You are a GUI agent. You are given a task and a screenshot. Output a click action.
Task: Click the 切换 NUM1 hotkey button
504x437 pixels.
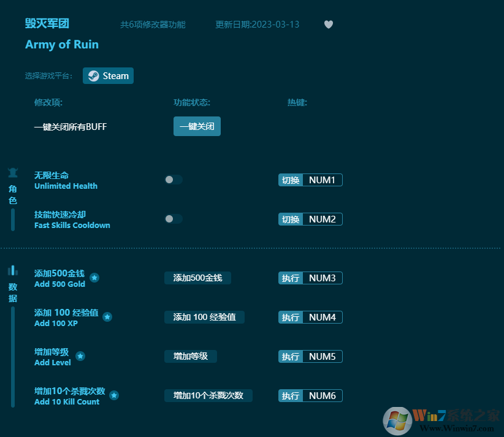click(310, 180)
